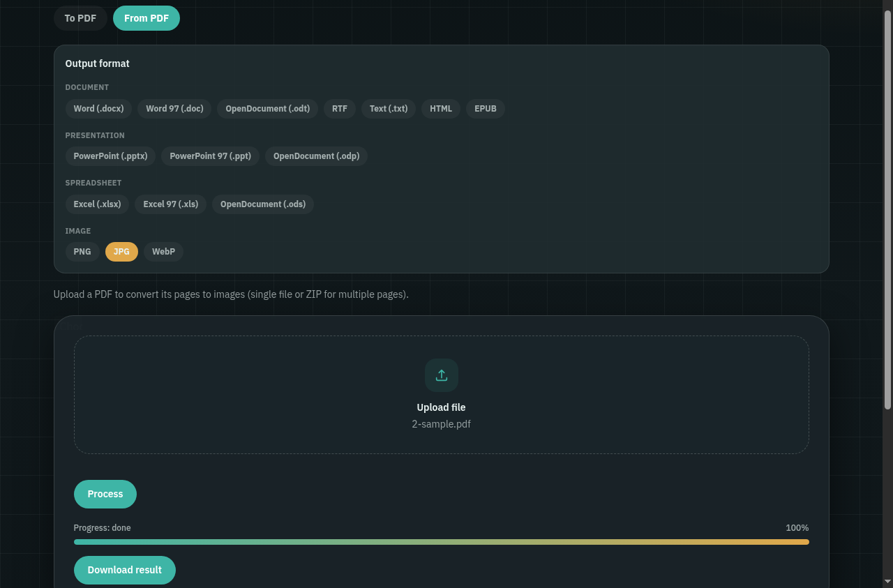Choose Word (.docx) output format
893x588 pixels.
click(x=98, y=109)
